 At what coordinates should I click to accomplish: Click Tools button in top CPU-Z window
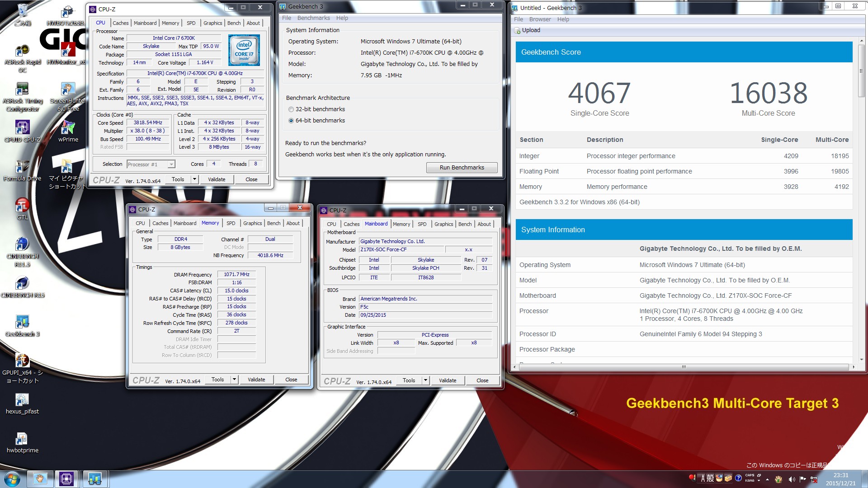pos(178,179)
